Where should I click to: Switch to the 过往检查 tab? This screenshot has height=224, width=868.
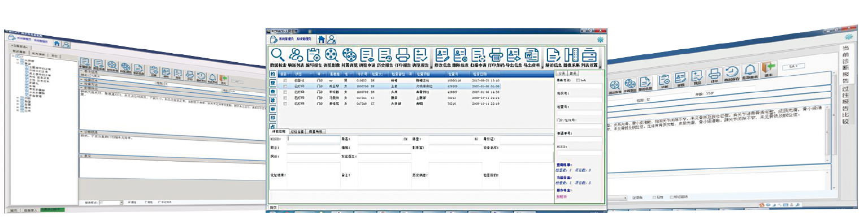pyautogui.click(x=297, y=131)
